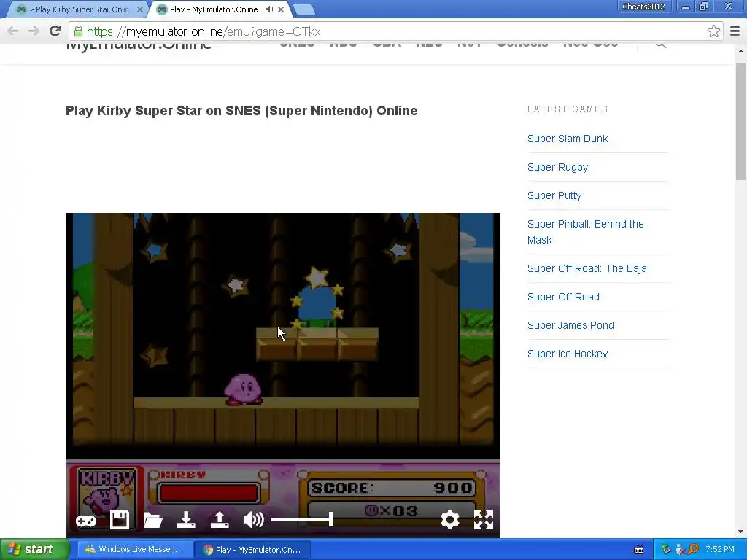Mute the emulator speaker icon
The width and height of the screenshot is (747, 560).
(253, 520)
